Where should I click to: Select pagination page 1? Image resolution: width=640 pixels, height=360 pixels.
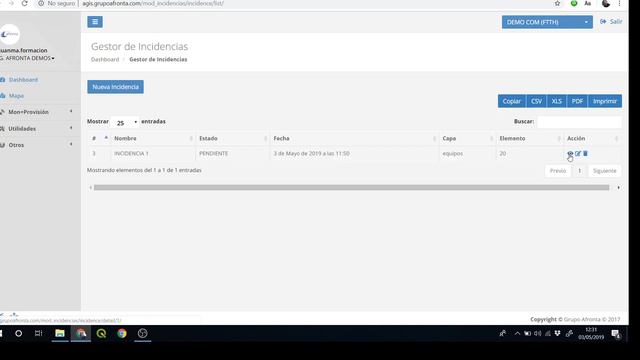point(579,171)
